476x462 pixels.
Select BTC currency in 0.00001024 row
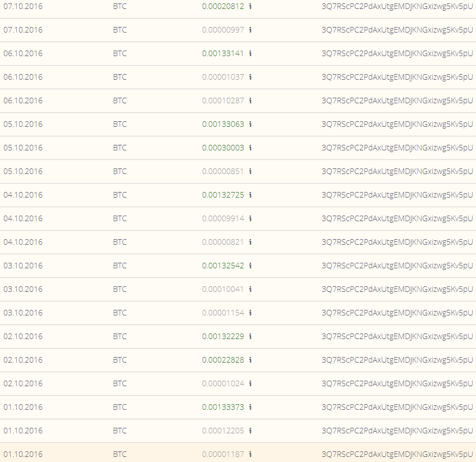(x=120, y=383)
